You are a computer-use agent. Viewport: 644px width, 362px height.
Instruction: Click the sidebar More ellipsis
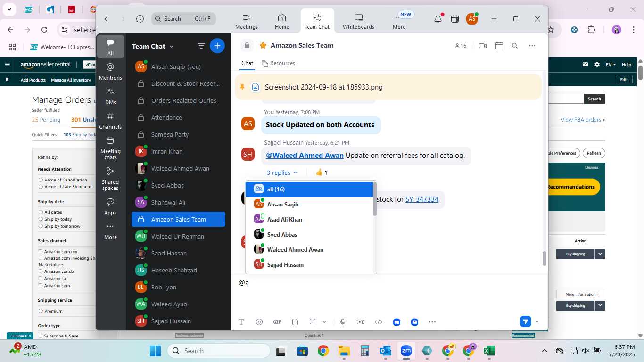click(110, 231)
